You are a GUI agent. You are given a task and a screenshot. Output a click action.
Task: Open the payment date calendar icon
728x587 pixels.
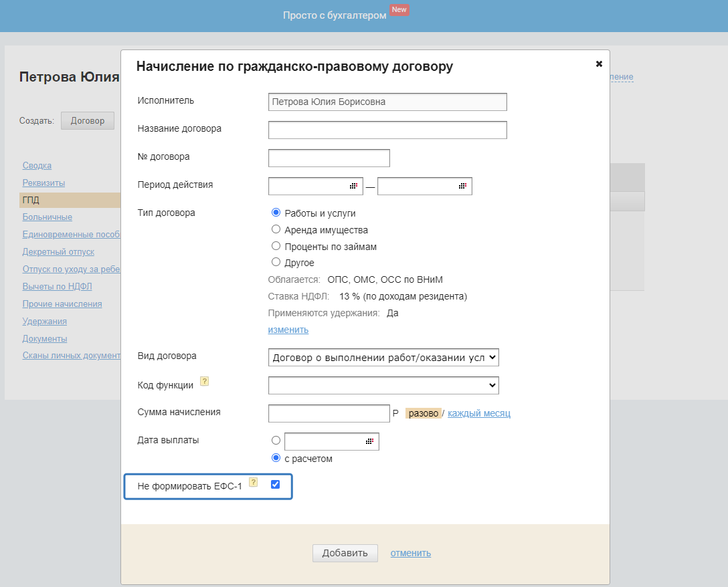[369, 441]
